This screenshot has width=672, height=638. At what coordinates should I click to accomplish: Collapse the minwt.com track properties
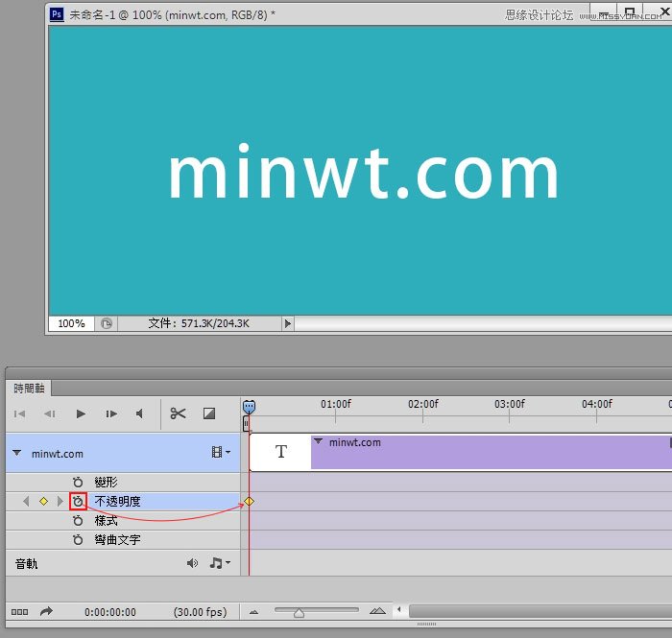click(x=16, y=453)
